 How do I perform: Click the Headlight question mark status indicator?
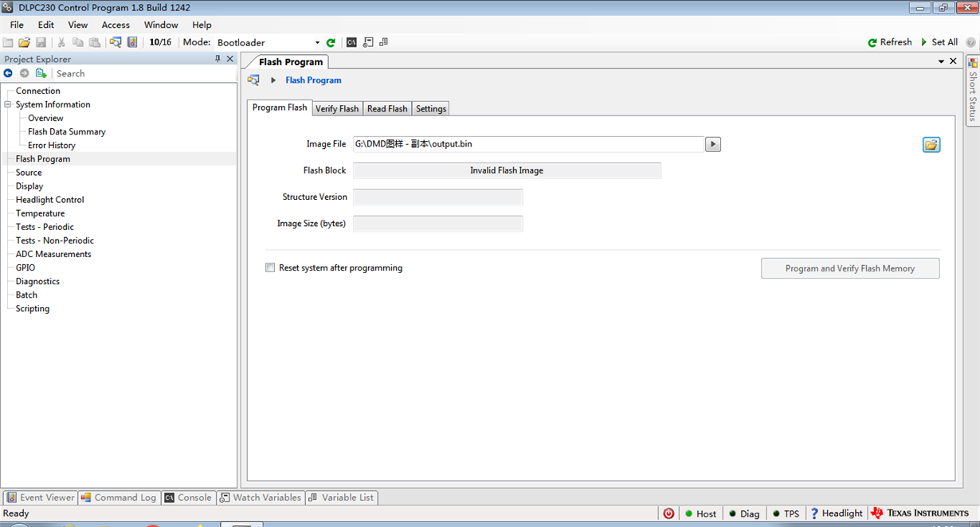(837, 513)
